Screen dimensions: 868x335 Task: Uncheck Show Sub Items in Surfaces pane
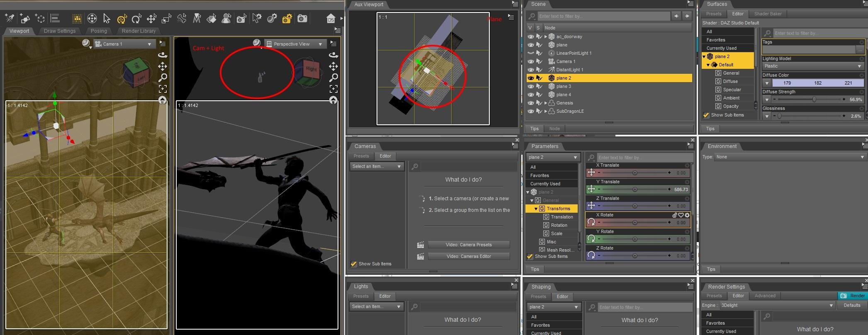pyautogui.click(x=706, y=115)
